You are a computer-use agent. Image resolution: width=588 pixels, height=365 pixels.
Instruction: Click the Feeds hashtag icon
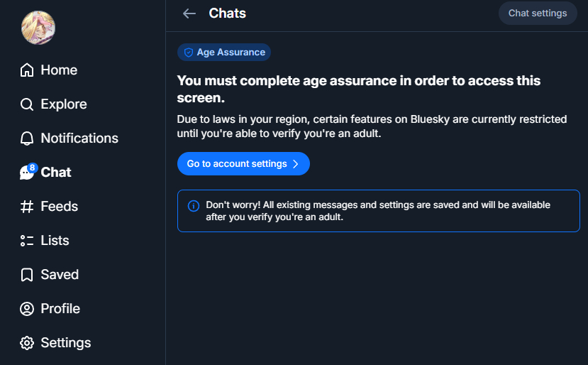coord(27,207)
